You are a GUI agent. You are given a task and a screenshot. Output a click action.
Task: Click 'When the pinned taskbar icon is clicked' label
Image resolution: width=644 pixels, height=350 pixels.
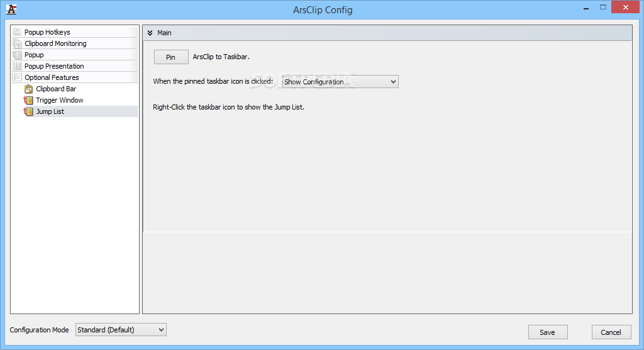point(213,81)
